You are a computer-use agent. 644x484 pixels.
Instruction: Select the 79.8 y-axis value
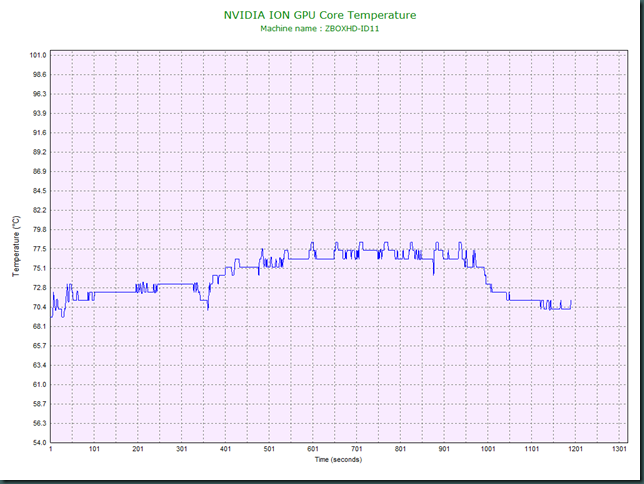tap(39, 230)
